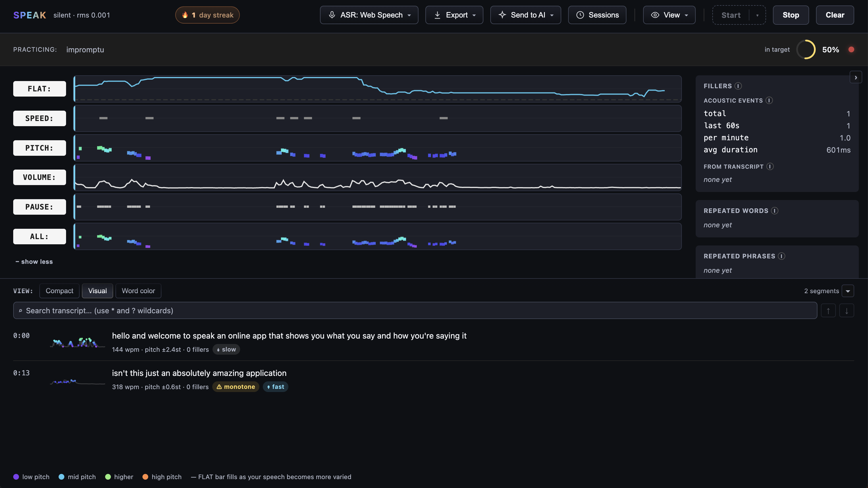Open the Start button dropdown arrow
This screenshot has width=868, height=488.
757,15
